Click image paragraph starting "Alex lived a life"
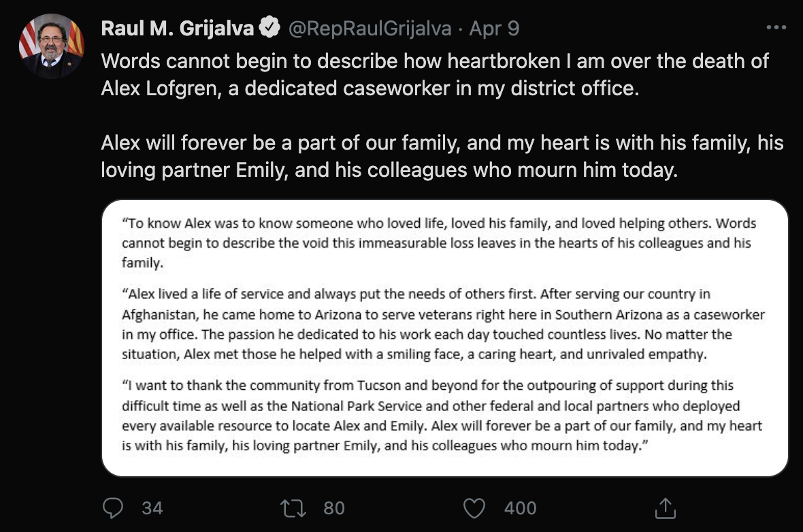The width and height of the screenshot is (803, 532). 443,325
